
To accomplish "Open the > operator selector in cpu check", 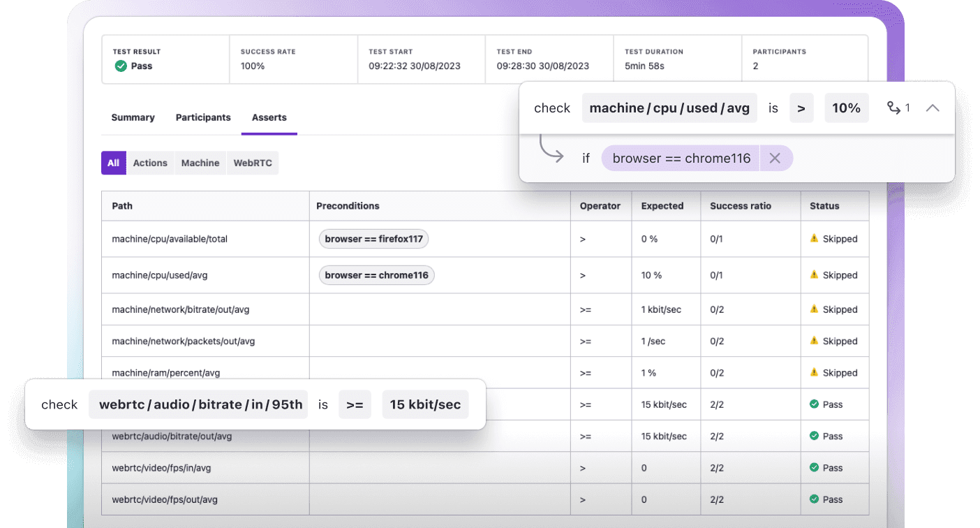I will 801,108.
